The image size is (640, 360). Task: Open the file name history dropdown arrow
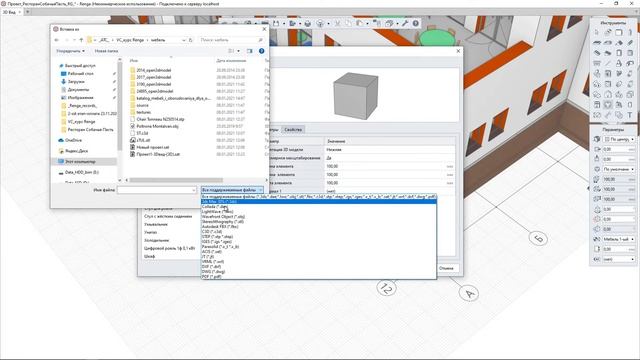(193, 190)
